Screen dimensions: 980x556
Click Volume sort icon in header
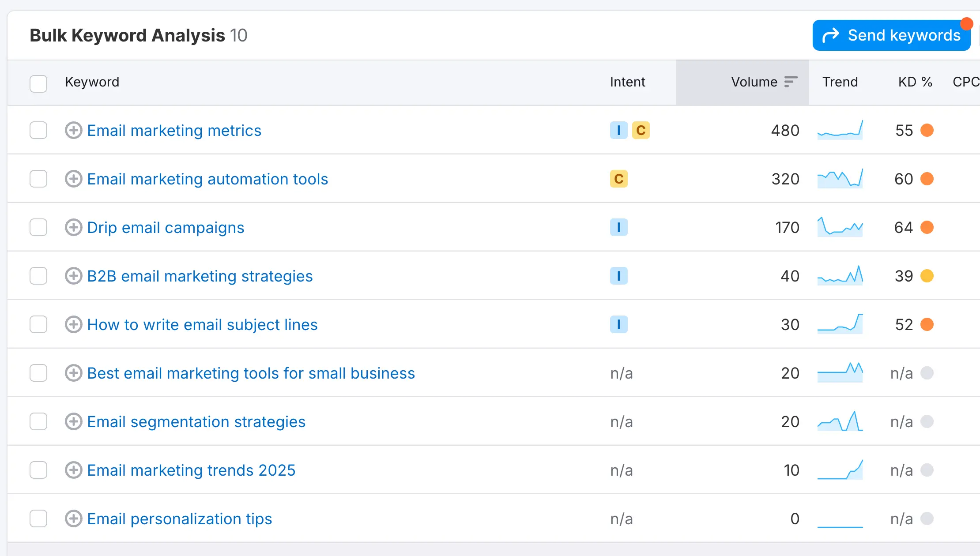791,82
